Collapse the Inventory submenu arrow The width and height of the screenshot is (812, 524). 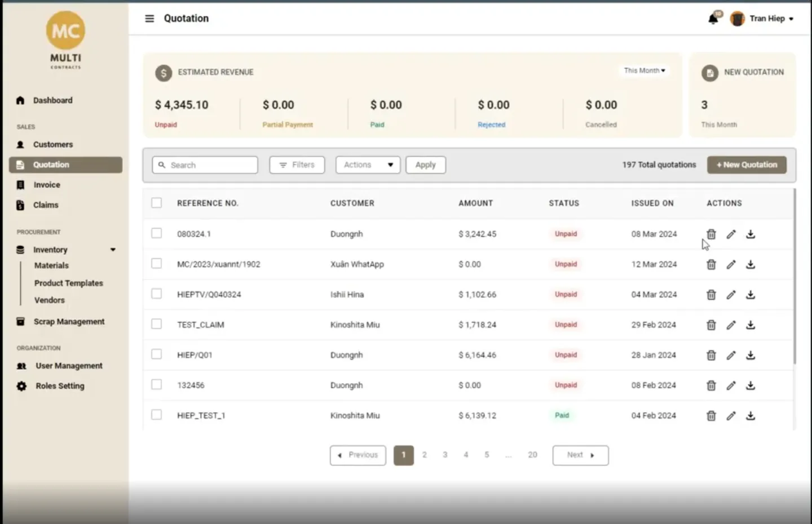[x=113, y=250]
